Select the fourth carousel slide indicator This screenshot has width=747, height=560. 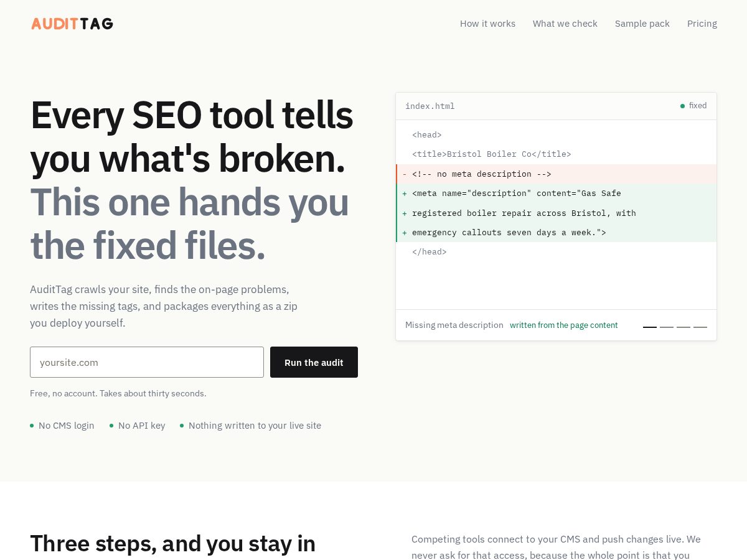[x=700, y=327]
